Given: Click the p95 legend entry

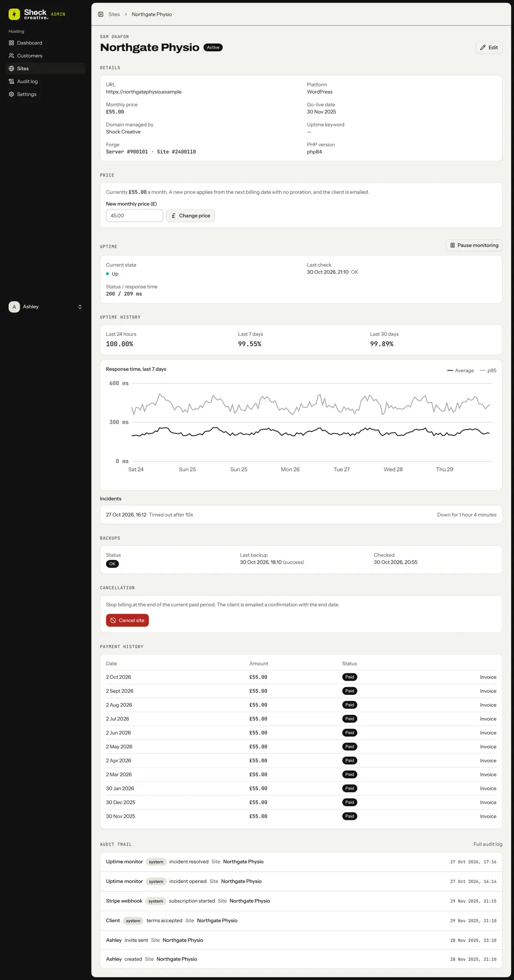Looking at the screenshot, I should pos(488,370).
